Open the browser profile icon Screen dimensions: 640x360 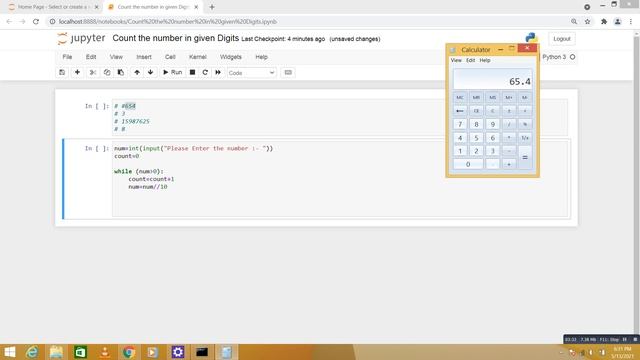tap(618, 22)
